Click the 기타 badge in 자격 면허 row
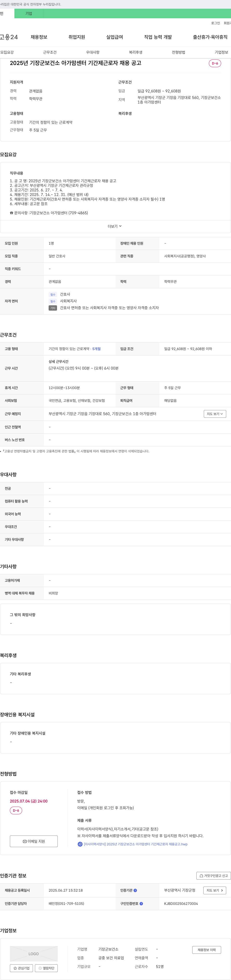The image size is (231, 980). (x=53, y=308)
